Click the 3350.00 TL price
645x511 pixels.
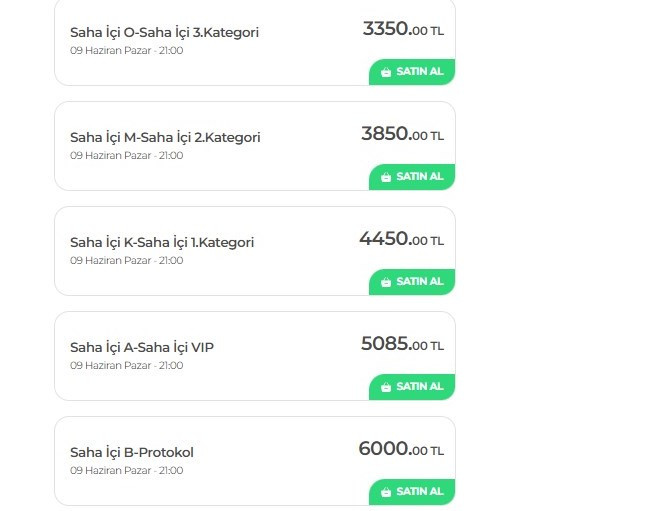coord(403,29)
